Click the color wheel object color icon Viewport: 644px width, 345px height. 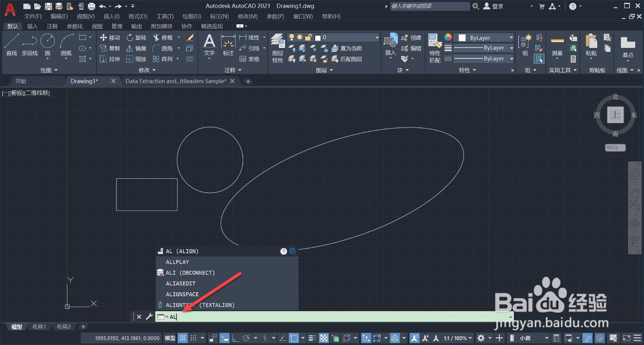point(448,37)
